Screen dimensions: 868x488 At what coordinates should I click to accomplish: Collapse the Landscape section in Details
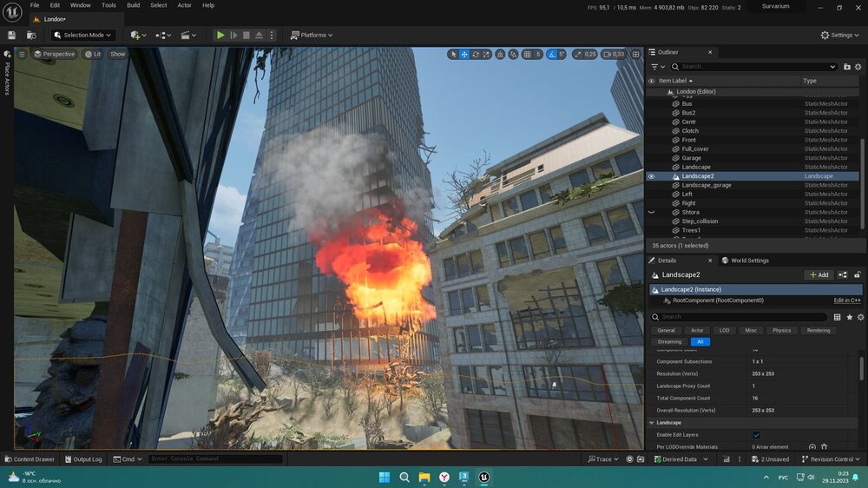652,423
